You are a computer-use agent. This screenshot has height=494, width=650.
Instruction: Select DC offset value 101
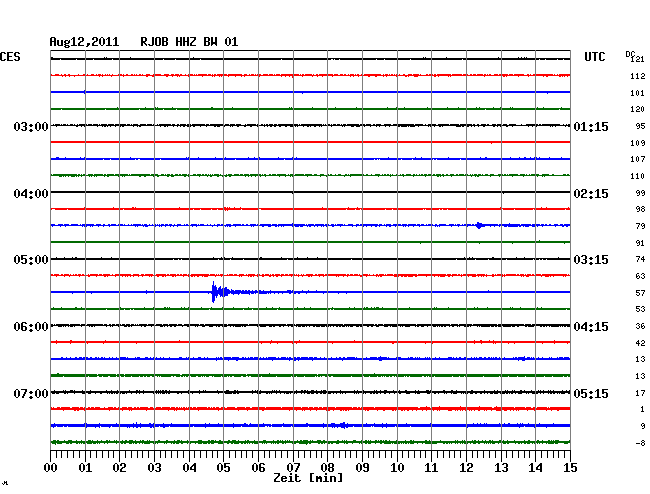(x=638, y=93)
